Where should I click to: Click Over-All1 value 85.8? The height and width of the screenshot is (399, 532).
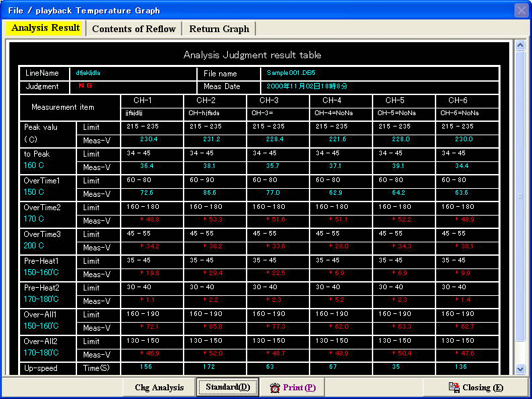click(212, 327)
